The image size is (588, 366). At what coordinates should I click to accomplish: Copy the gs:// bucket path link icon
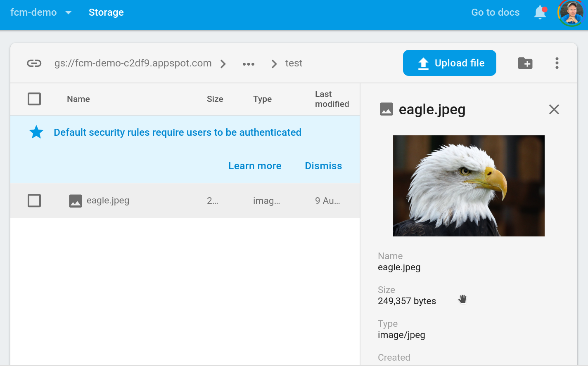tap(34, 63)
